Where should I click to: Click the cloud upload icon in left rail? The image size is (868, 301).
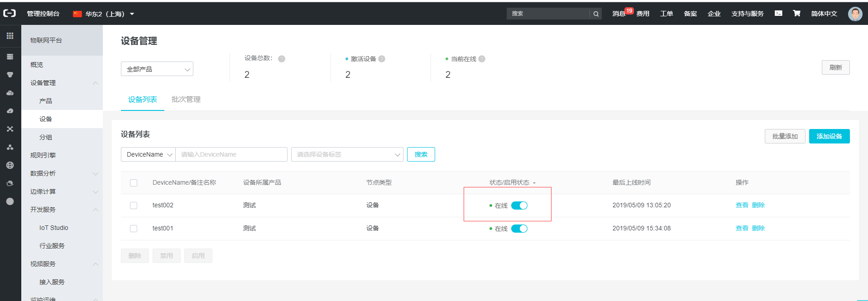pyautogui.click(x=10, y=111)
